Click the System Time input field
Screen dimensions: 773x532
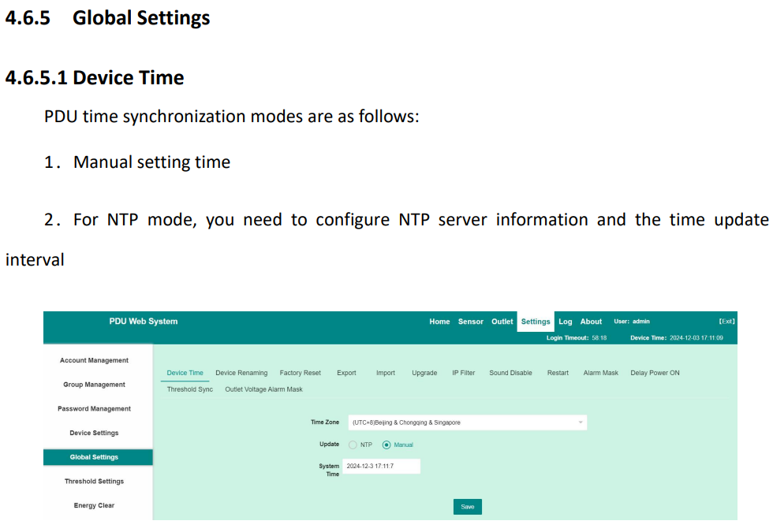pos(382,466)
